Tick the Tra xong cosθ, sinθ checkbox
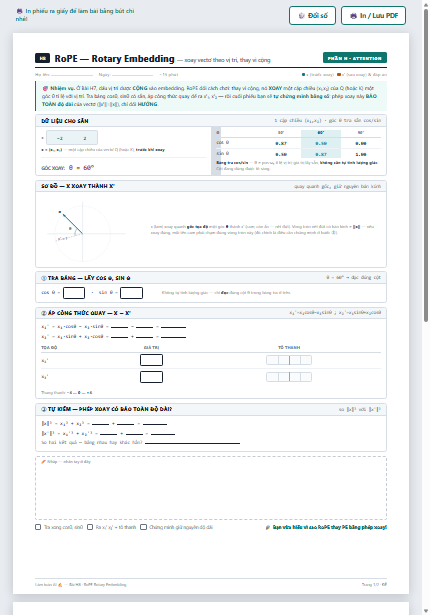 coord(38,527)
